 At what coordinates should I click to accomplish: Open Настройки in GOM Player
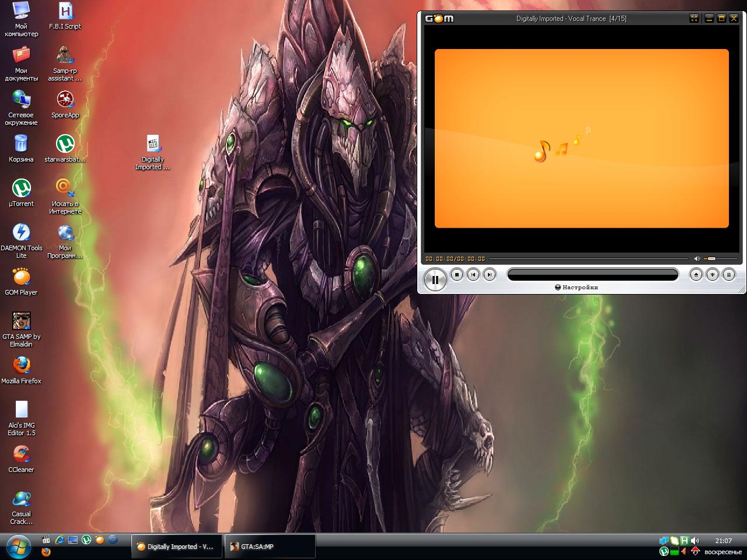(577, 287)
